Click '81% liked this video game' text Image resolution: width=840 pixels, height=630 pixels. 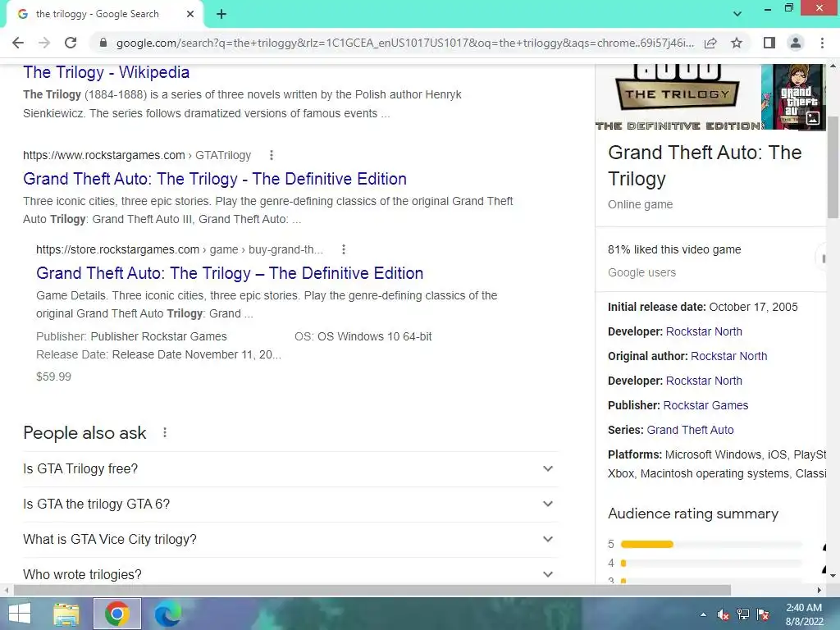[674, 249]
